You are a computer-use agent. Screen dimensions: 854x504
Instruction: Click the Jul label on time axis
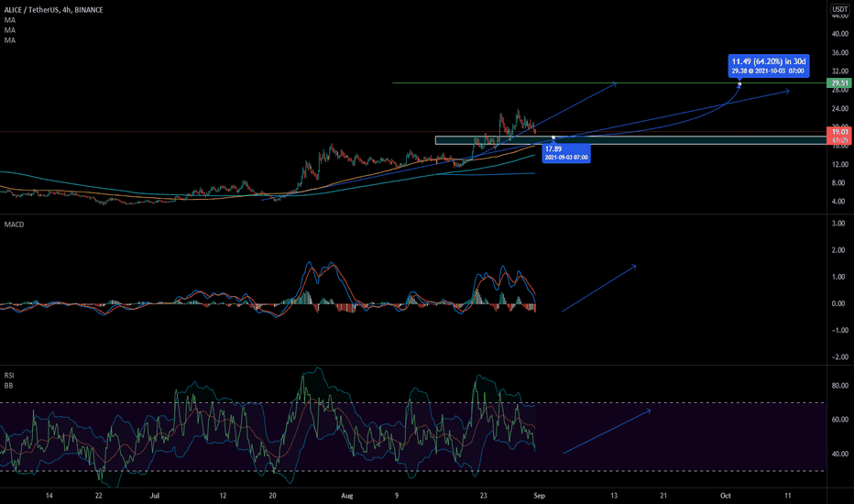pos(155,496)
